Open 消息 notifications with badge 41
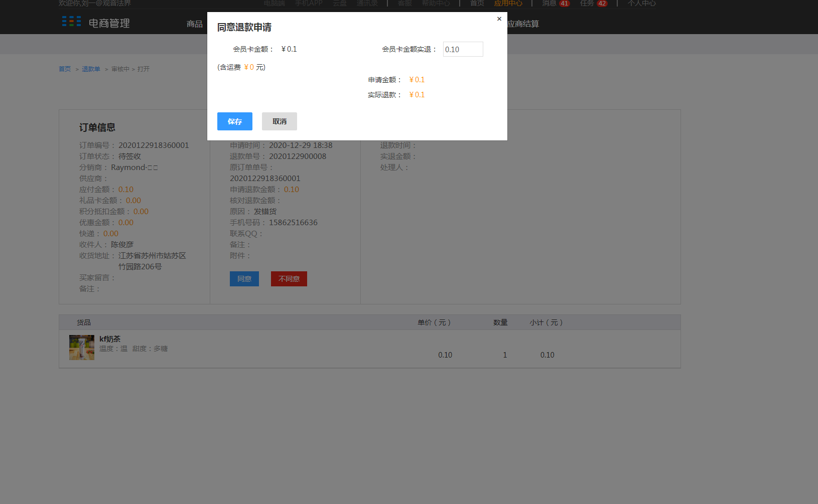The width and height of the screenshot is (818, 504). point(556,3)
